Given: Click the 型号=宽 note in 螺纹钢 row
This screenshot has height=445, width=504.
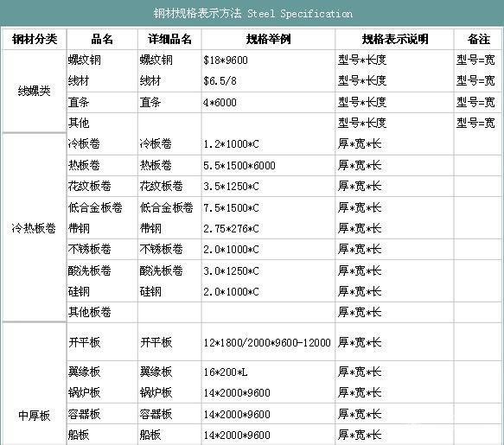Looking at the screenshot, I should coord(475,60).
